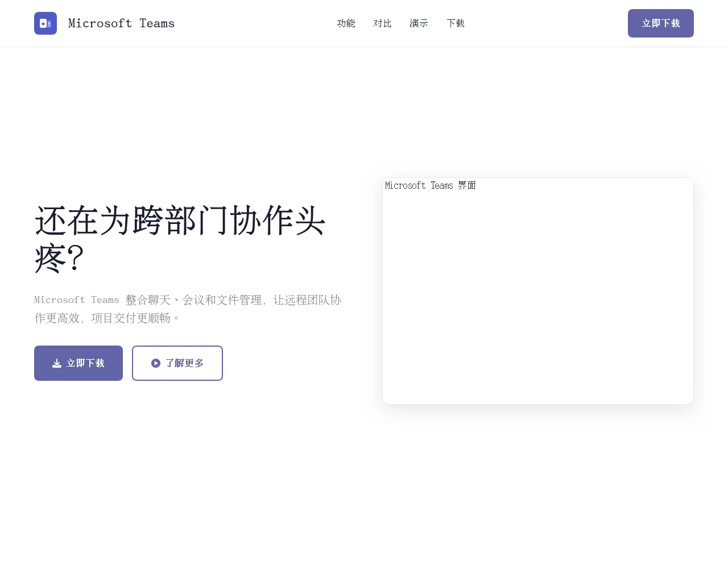Click the 了解更多 button

coord(177,363)
